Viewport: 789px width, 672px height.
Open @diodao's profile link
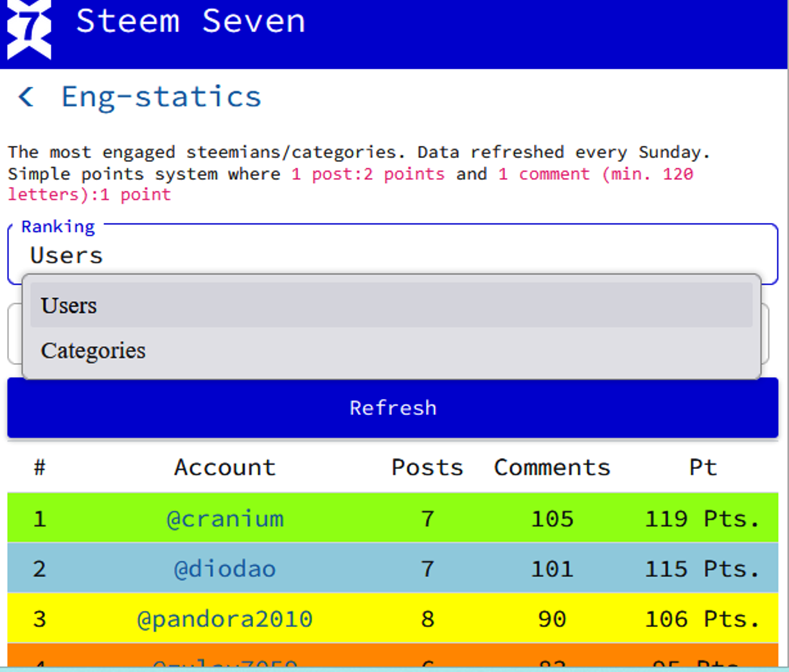[224, 568]
